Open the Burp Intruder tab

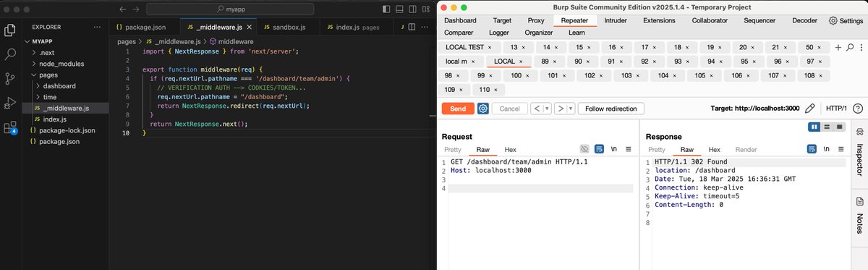click(x=616, y=20)
